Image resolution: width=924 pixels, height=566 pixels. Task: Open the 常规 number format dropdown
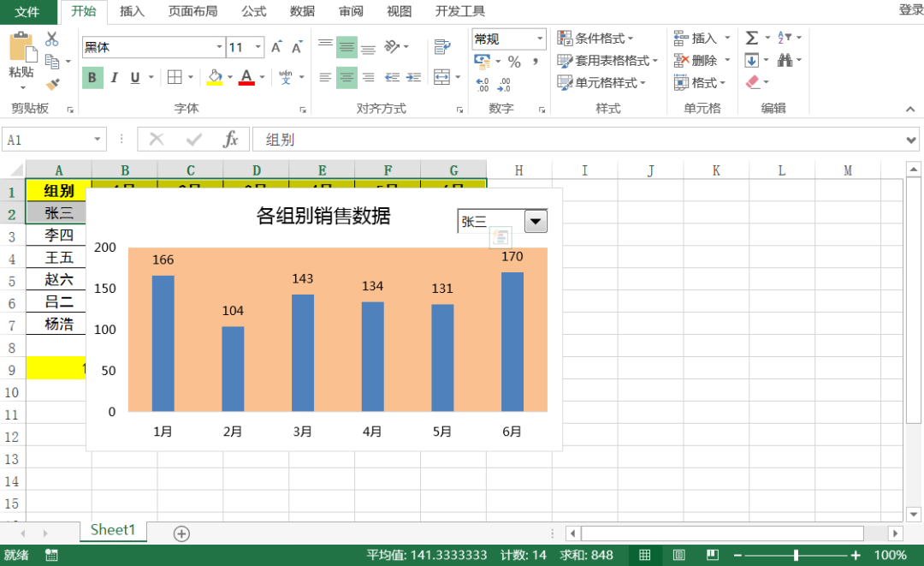tap(540, 39)
